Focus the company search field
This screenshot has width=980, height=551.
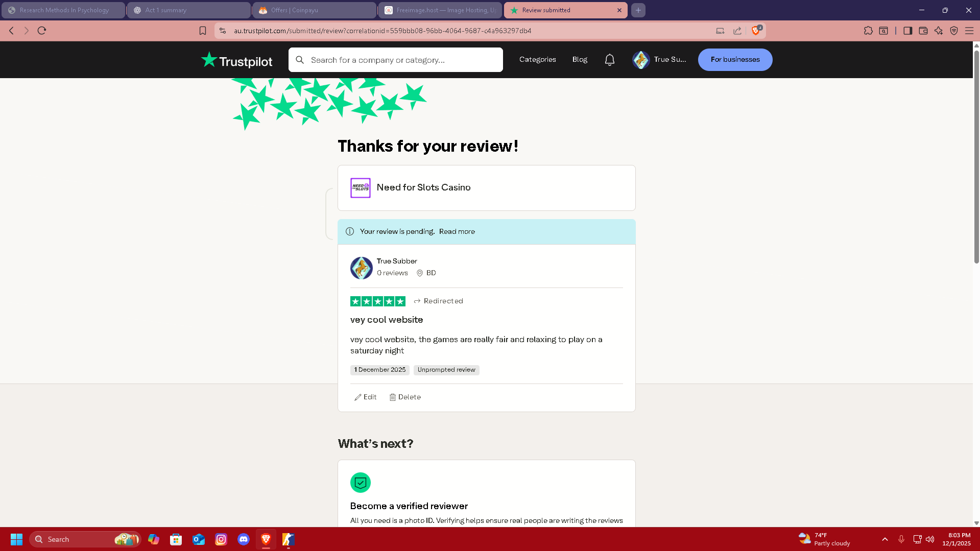pos(396,60)
